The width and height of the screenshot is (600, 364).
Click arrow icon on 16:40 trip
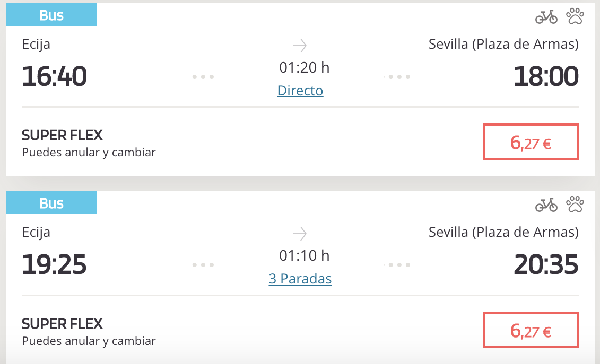(300, 46)
